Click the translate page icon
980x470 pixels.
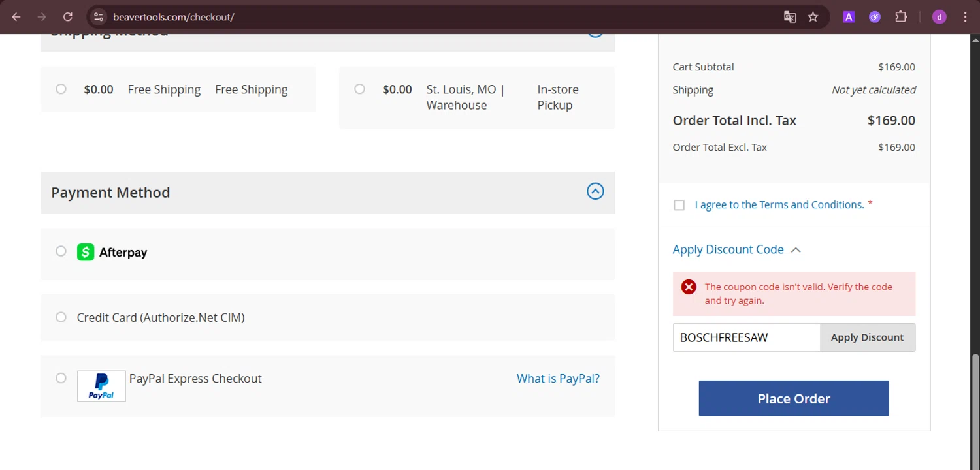790,17
